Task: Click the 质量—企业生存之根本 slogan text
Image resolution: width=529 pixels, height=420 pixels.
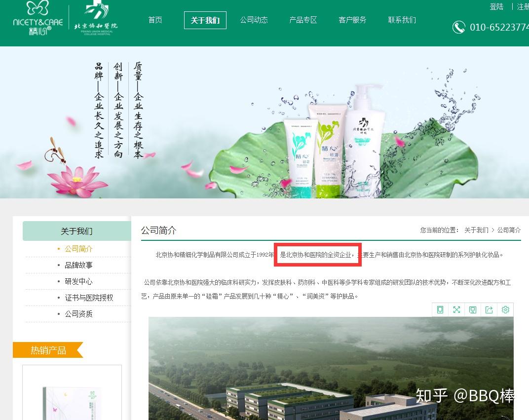Action: coord(138,110)
